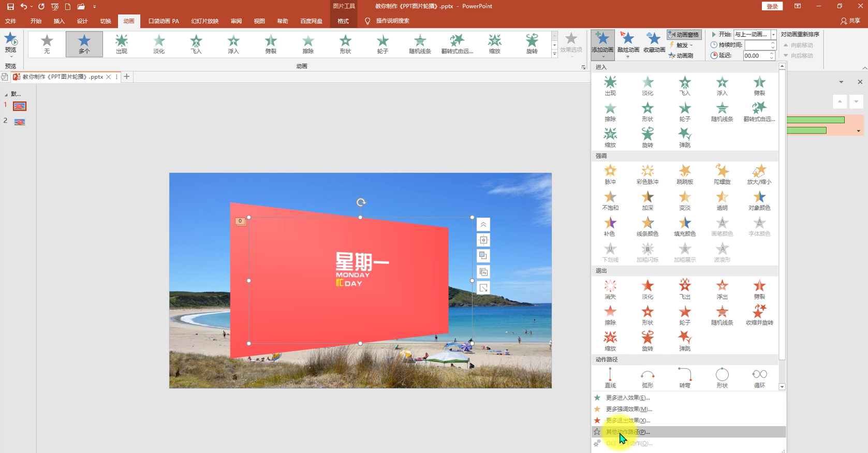The height and width of the screenshot is (453, 868).
Task: Open the 格式 picture tools tab
Action: pyautogui.click(x=343, y=21)
